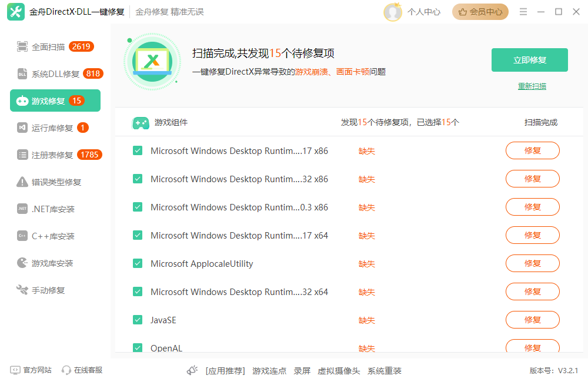Open C++库安装 section
The image size is (588, 382).
coord(55,236)
